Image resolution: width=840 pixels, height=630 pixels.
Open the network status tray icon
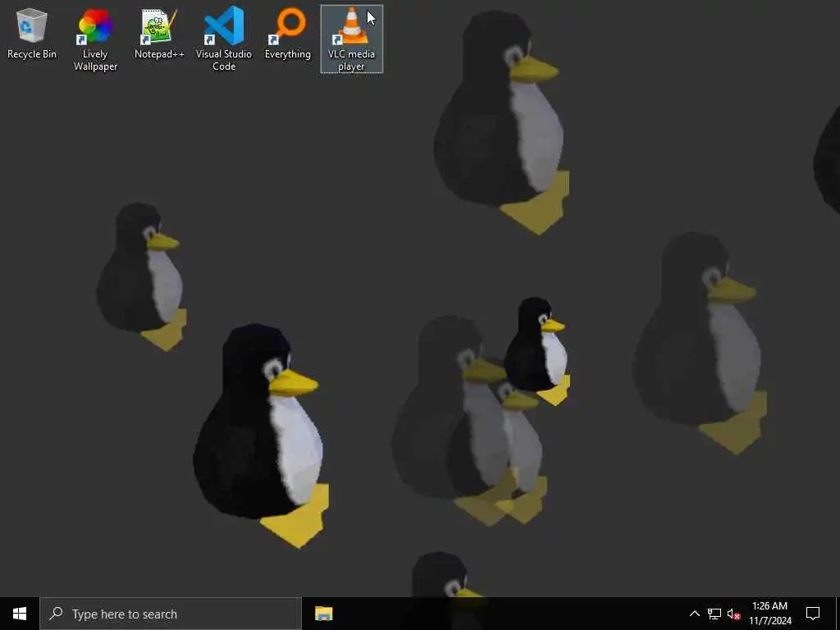coord(714,614)
